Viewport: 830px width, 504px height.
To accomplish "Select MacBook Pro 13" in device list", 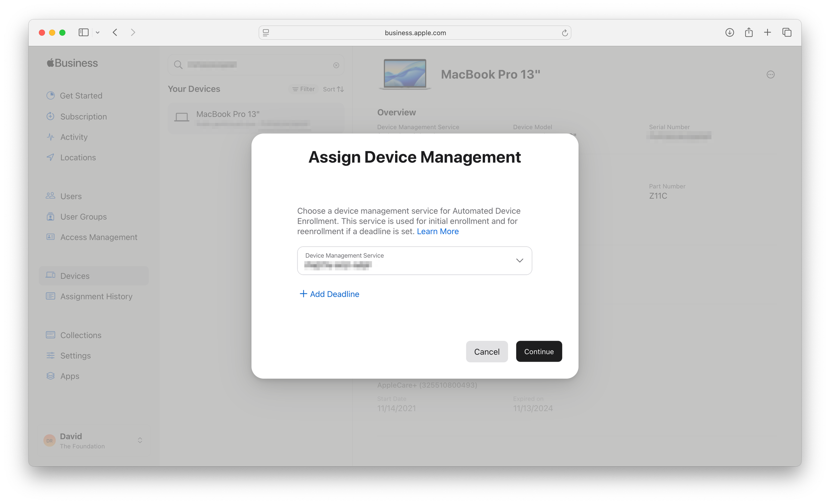I will pos(256,118).
